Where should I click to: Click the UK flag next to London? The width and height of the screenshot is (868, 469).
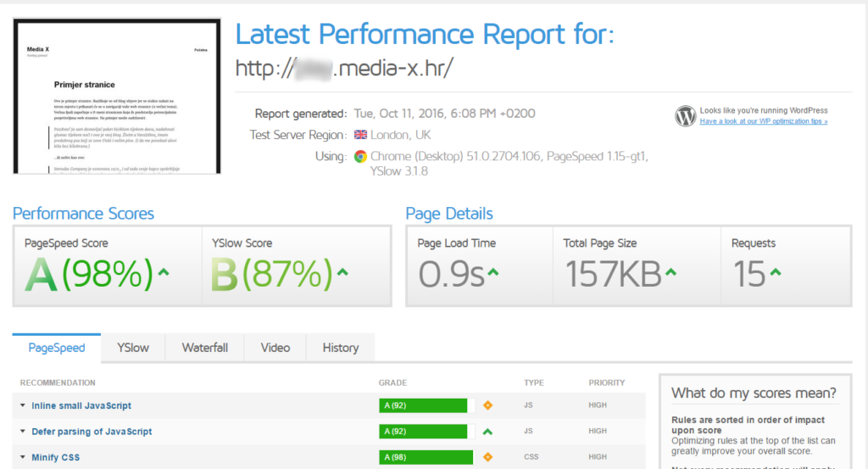pyautogui.click(x=360, y=135)
